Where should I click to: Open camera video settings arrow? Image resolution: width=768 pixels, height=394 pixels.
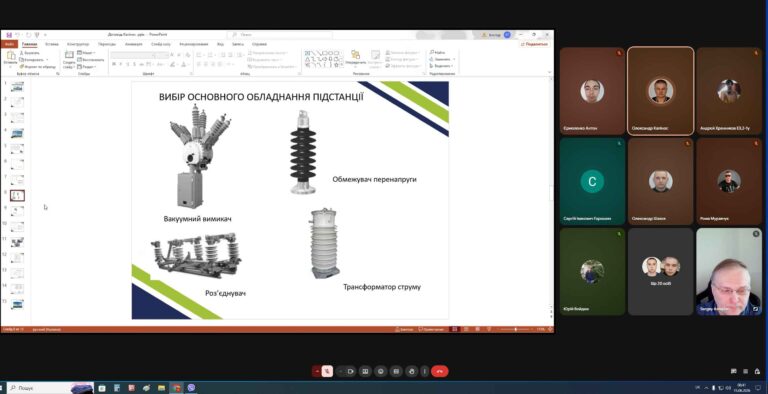pos(340,371)
